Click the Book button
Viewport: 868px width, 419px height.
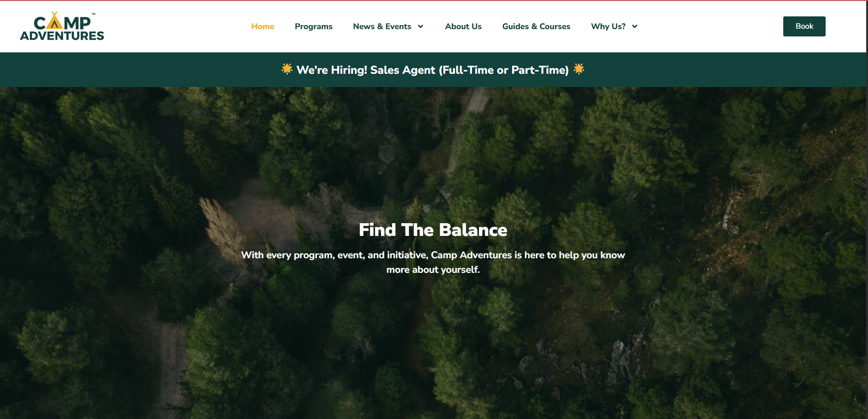(x=804, y=26)
